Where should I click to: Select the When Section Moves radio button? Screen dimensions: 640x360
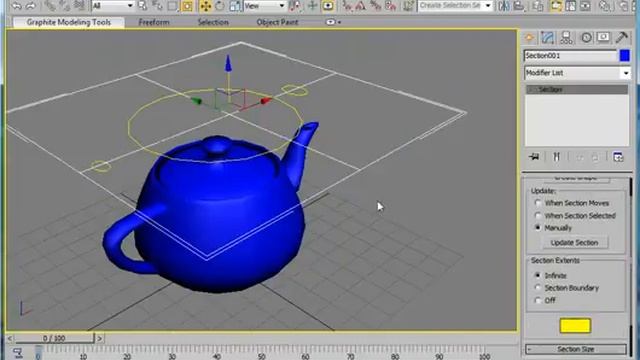[x=538, y=203]
